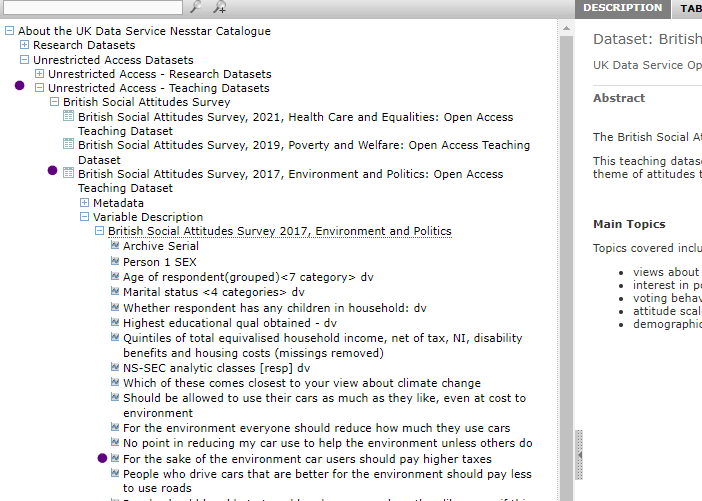The height and width of the screenshot is (501, 702).
Task: Collapse the British Social Attitudes Survey folder
Action: pos(54,102)
